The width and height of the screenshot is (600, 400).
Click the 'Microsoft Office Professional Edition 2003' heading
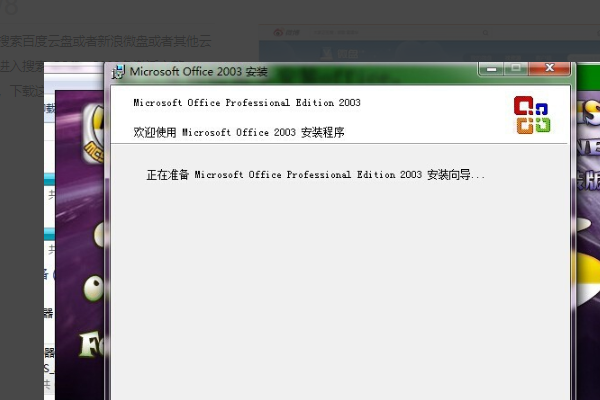(x=246, y=103)
